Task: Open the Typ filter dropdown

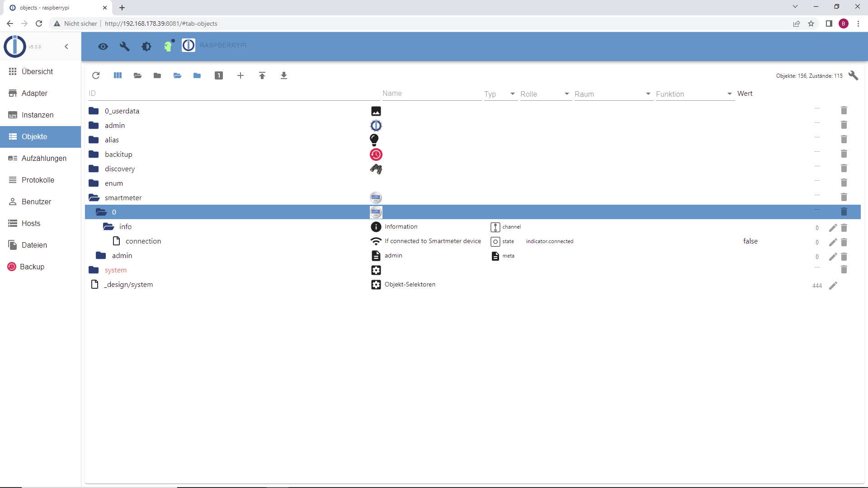Action: 500,94
